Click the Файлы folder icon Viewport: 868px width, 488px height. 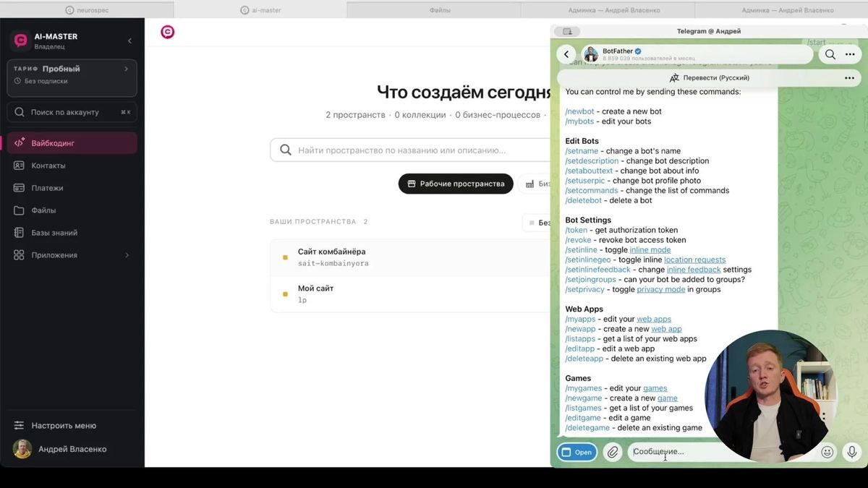pyautogui.click(x=19, y=210)
